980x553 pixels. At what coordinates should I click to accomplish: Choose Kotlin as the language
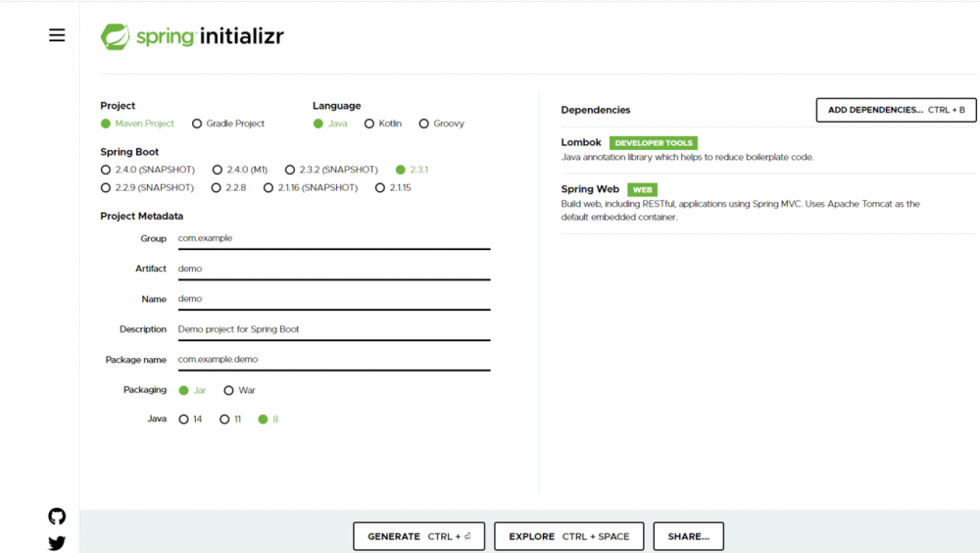[369, 124]
